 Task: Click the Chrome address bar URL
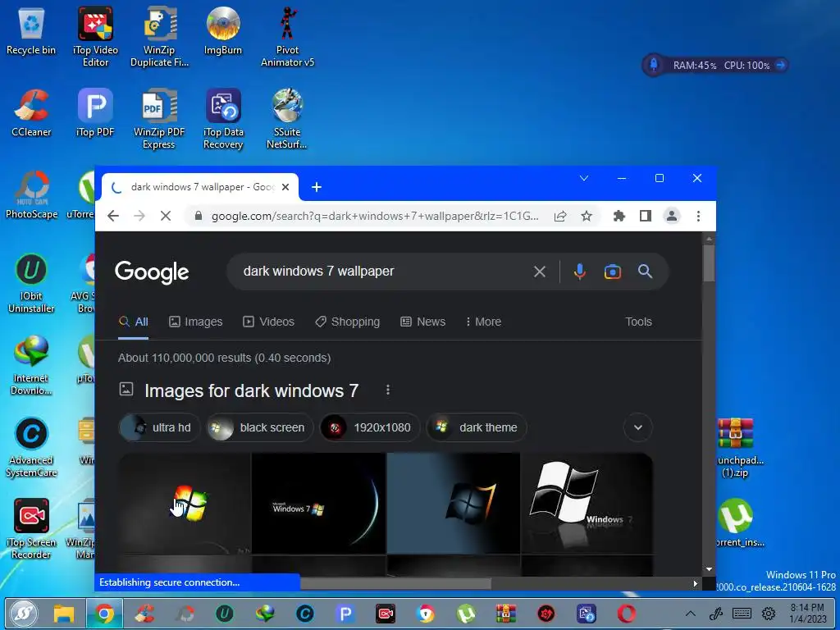point(374,216)
